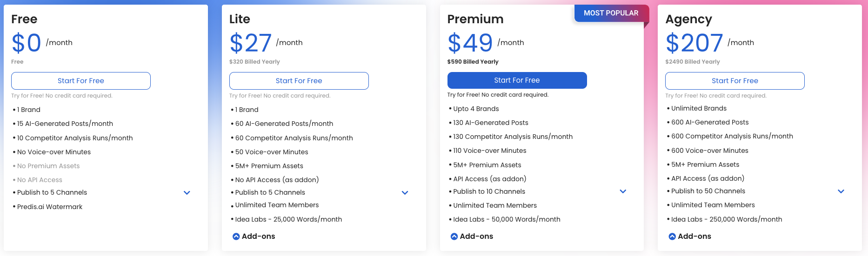868x256 pixels.
Task: Expand Publish to 5 Channels in Free plan
Action: [187, 193]
